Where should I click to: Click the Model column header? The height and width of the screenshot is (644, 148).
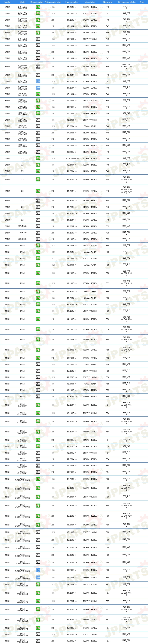22,2
